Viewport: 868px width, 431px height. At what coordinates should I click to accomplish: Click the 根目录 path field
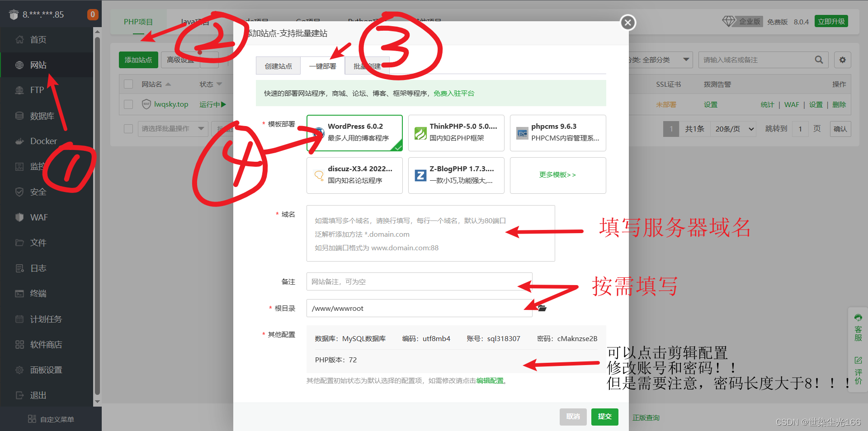pos(419,308)
